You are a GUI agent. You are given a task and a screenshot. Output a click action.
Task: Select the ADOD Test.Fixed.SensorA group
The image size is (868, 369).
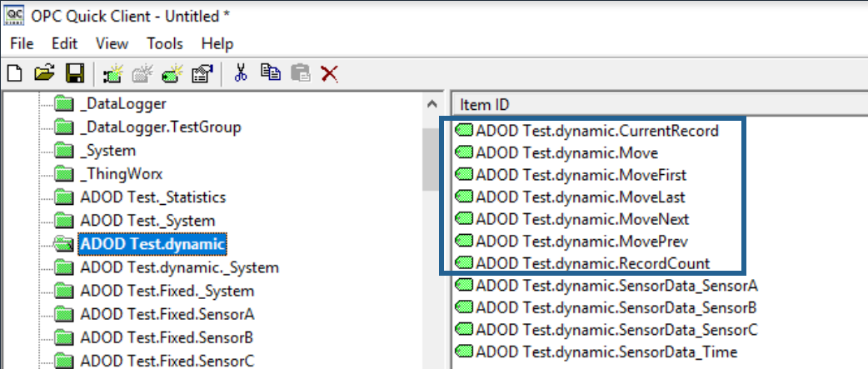click(167, 314)
